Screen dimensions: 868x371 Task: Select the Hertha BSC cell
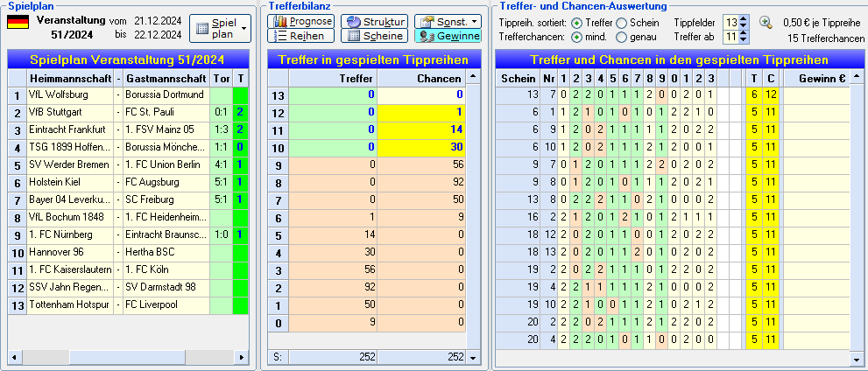click(x=166, y=252)
